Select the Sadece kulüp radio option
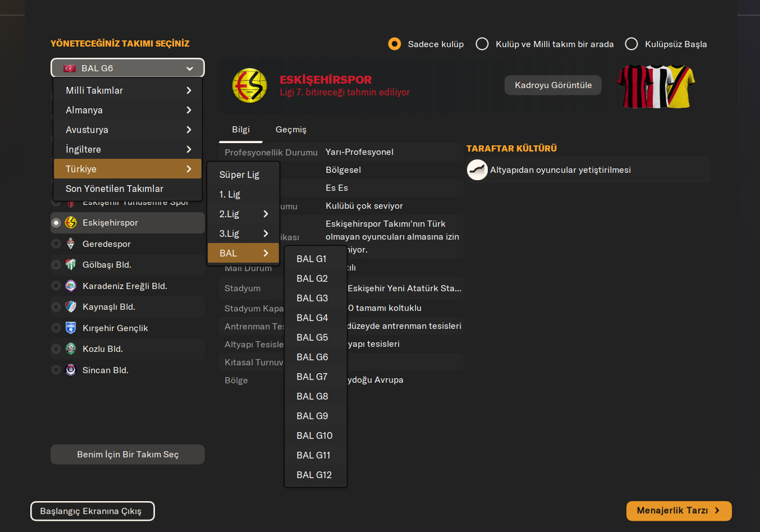The image size is (760, 532). (395, 44)
